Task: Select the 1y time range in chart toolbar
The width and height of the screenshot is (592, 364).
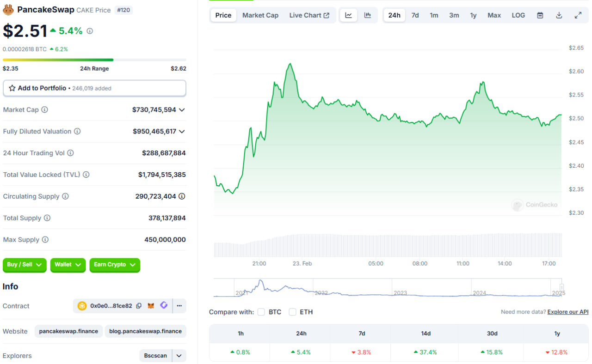Action: [x=474, y=15]
